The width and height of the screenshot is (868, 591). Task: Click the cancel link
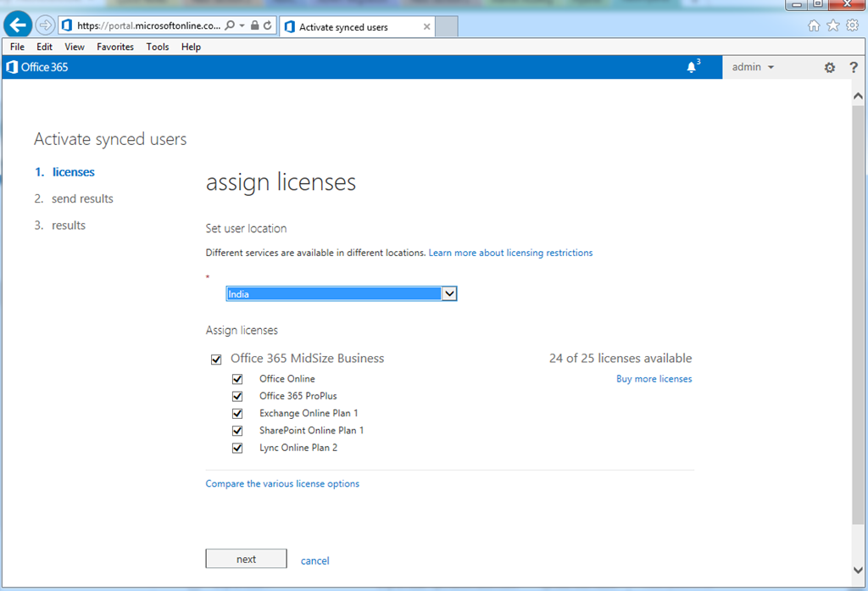(315, 560)
